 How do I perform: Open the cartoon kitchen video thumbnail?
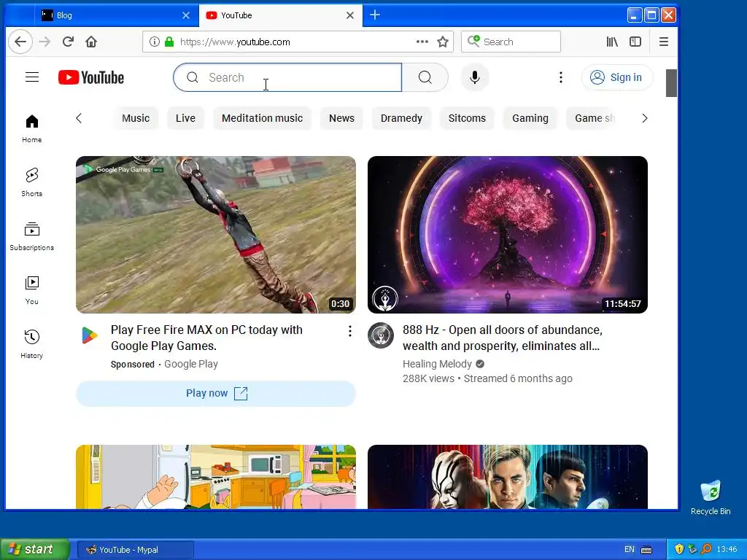[216, 477]
